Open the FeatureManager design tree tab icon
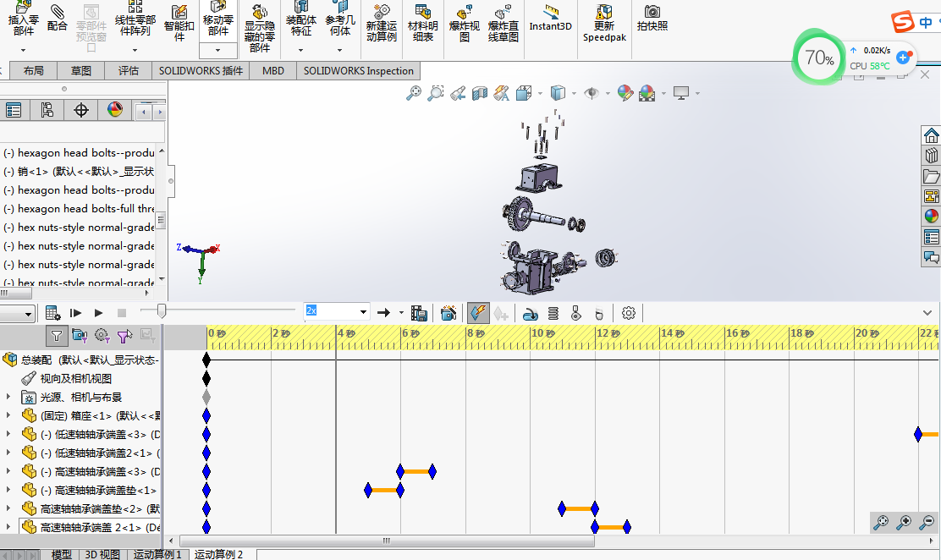This screenshot has width=941, height=560. [14, 111]
